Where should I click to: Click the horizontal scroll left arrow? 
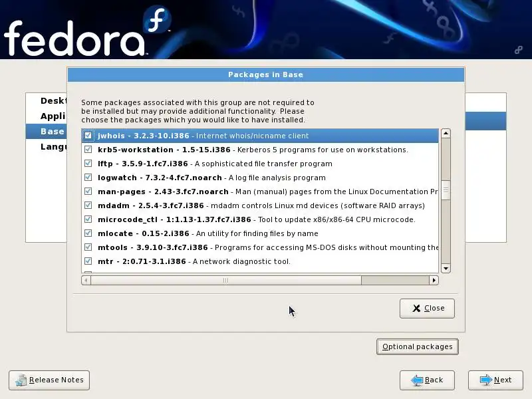point(86,280)
